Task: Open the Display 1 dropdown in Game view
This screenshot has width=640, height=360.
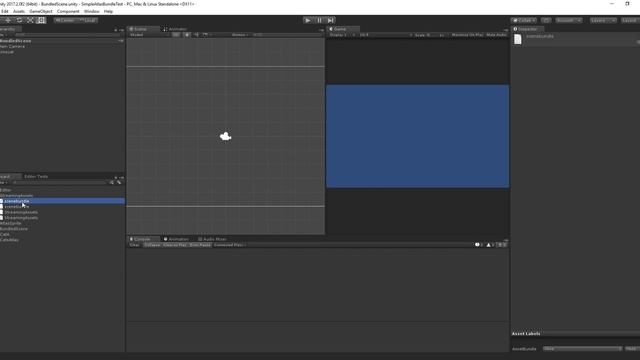Action: [342, 35]
